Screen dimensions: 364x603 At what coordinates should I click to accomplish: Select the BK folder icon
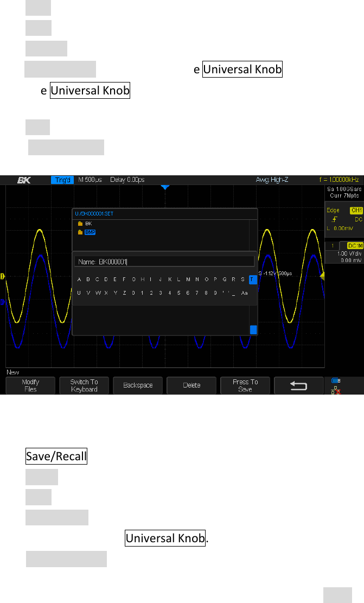tap(80, 223)
